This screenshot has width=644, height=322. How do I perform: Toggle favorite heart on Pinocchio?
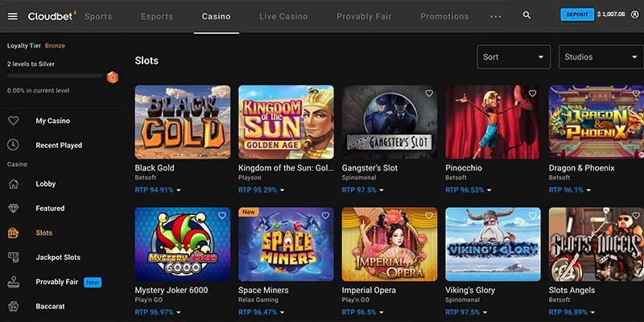pyautogui.click(x=532, y=93)
